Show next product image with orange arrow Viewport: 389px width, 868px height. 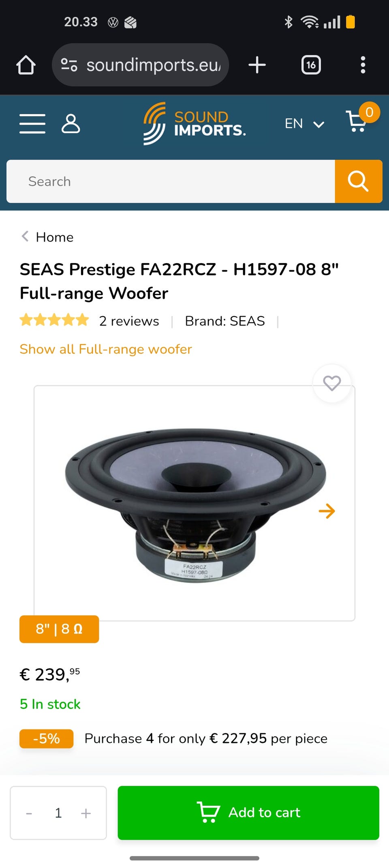pos(327,511)
